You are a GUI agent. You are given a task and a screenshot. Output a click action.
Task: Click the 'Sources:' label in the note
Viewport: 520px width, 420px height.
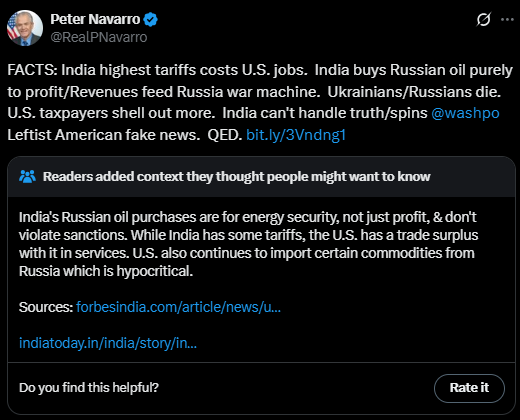[x=46, y=307]
